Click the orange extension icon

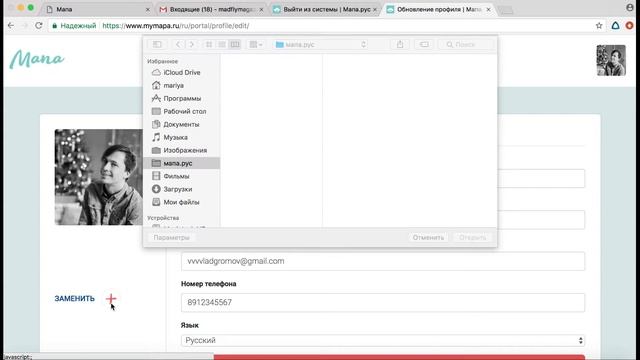coord(629,25)
